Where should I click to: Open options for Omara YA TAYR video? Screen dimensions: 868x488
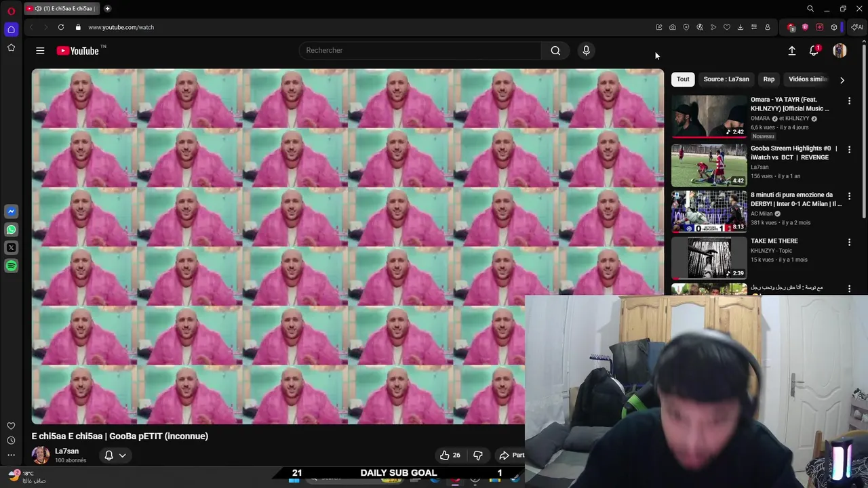click(x=849, y=101)
